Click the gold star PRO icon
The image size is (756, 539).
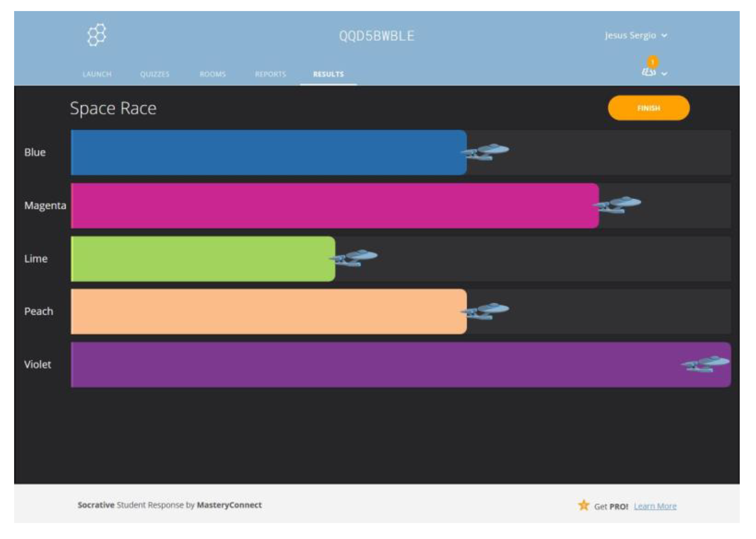pos(583,506)
